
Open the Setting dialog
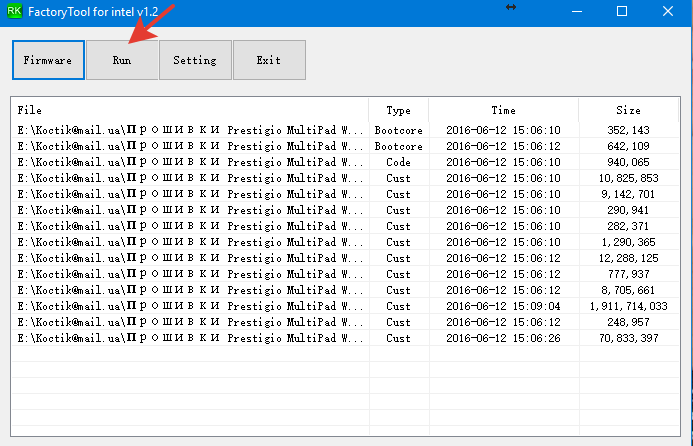coord(195,60)
